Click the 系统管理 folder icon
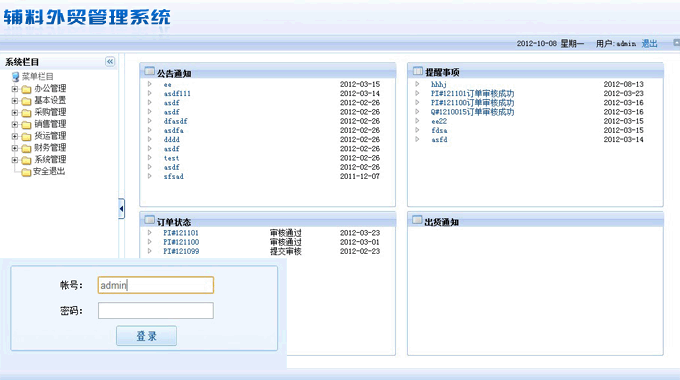The image size is (680, 380). (26, 160)
